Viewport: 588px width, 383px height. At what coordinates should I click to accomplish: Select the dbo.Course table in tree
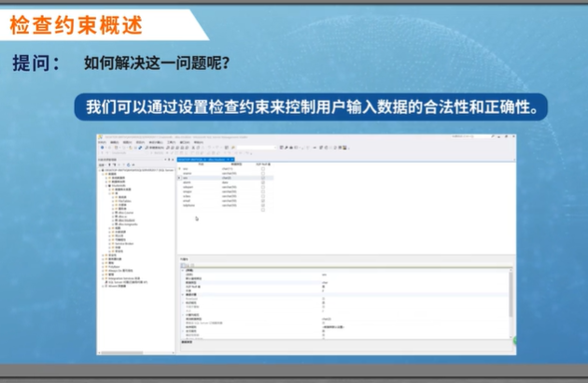pos(126,213)
